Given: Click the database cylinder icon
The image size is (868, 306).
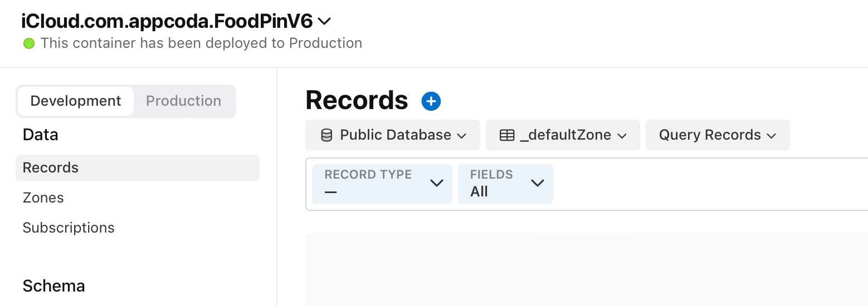Looking at the screenshot, I should [327, 135].
